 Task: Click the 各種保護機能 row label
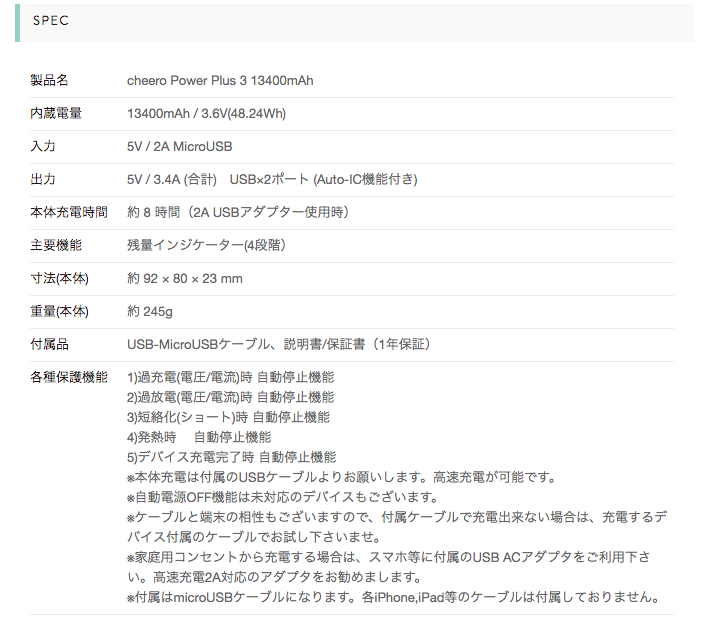tap(69, 377)
